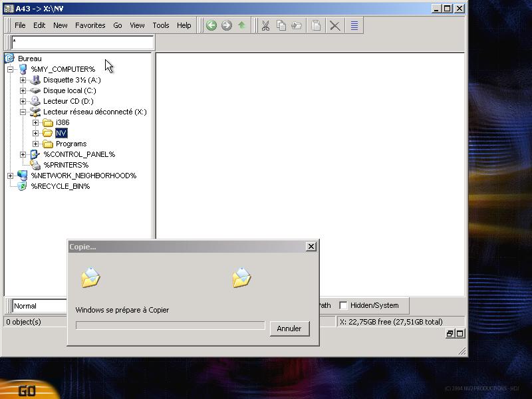Viewport: 532px width, 399px height.
Task: Cut selection with the scissors icon
Action: coord(265,25)
